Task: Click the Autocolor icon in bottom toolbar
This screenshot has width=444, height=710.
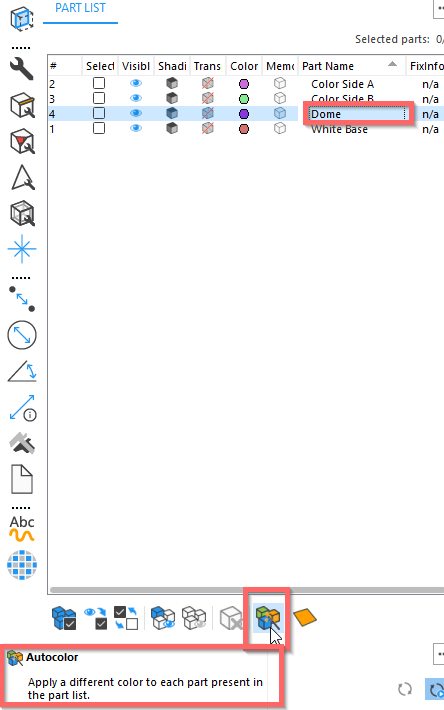Action: 268,618
